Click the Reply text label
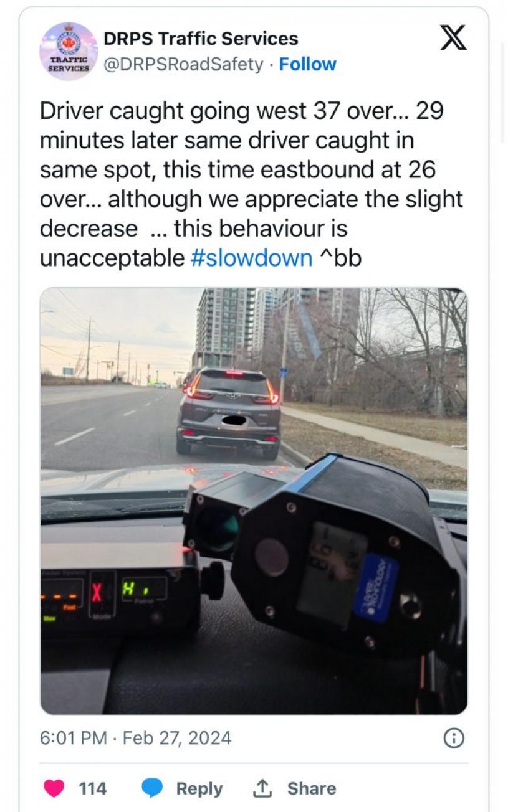The image size is (508, 812). tap(199, 788)
